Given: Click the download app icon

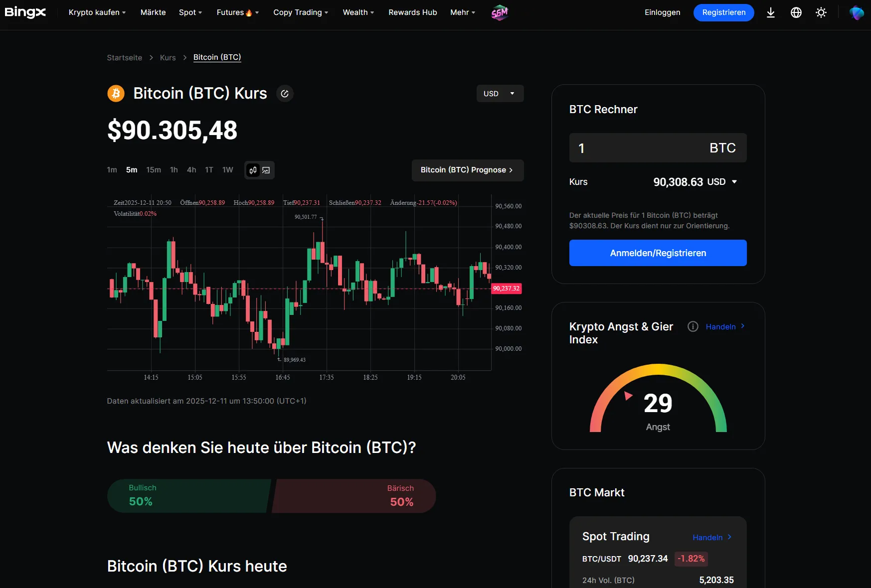Looking at the screenshot, I should click(770, 12).
